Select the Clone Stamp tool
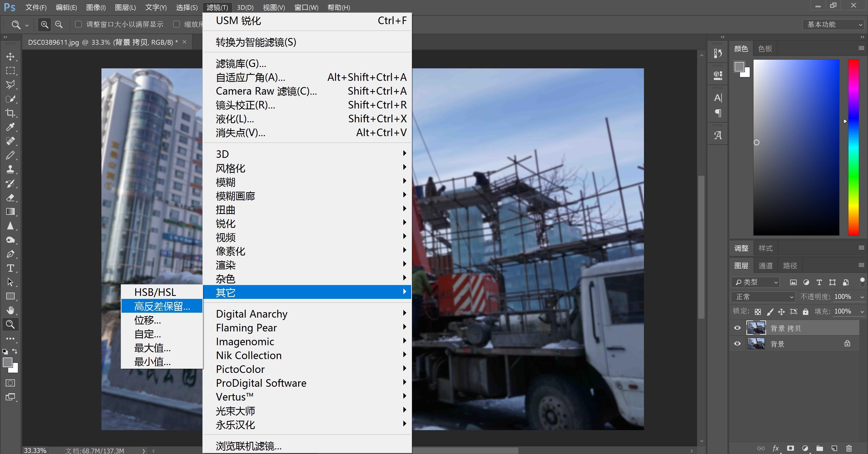The height and width of the screenshot is (454, 868). pyautogui.click(x=10, y=169)
